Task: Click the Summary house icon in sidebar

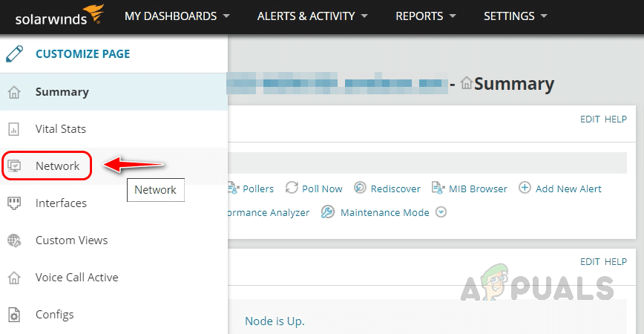Action: pos(14,92)
